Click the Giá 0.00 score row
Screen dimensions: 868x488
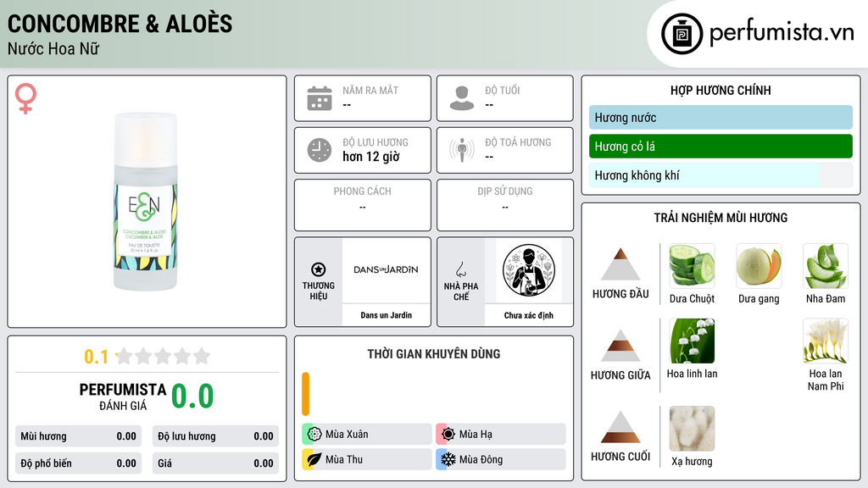(x=215, y=463)
